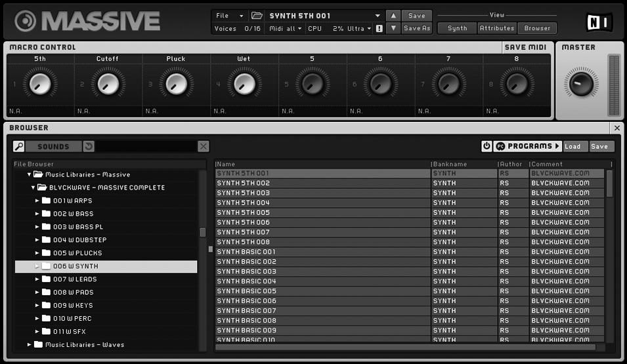627x364 pixels.
Task: Open the File dropdown menu
Action: click(229, 16)
